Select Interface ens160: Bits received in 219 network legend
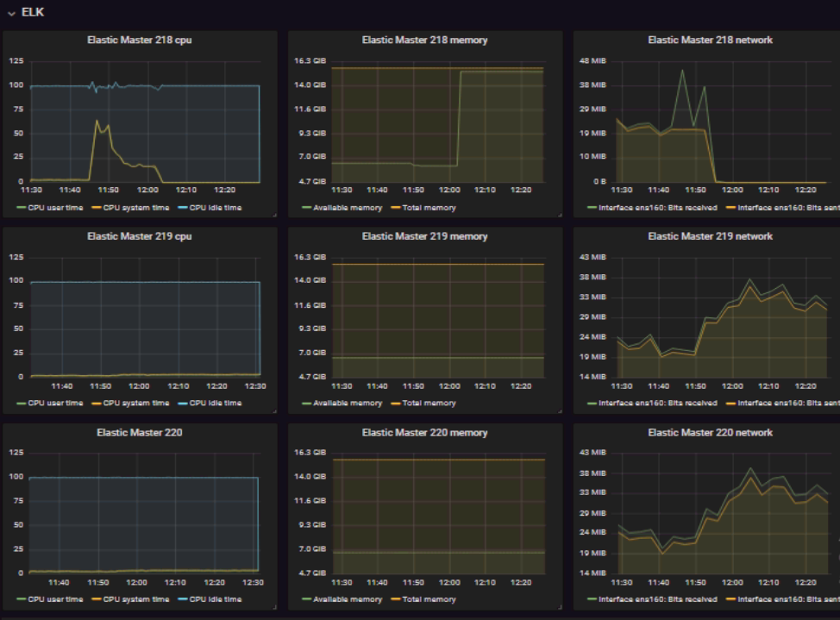 point(658,404)
